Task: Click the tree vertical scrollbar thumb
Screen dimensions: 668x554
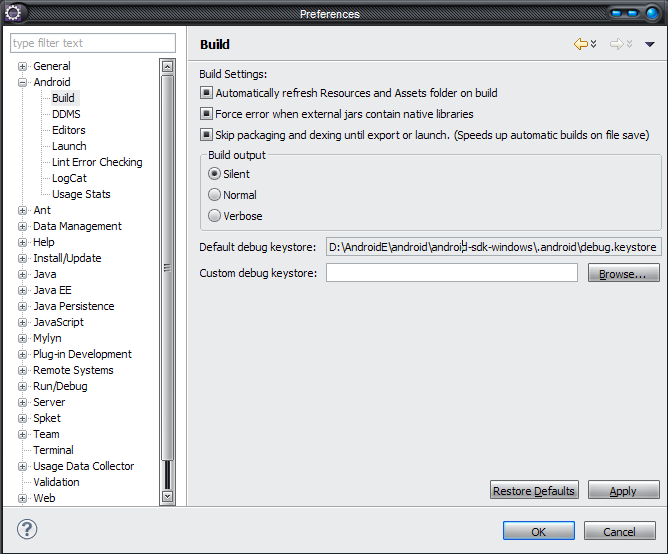Action: point(167,268)
